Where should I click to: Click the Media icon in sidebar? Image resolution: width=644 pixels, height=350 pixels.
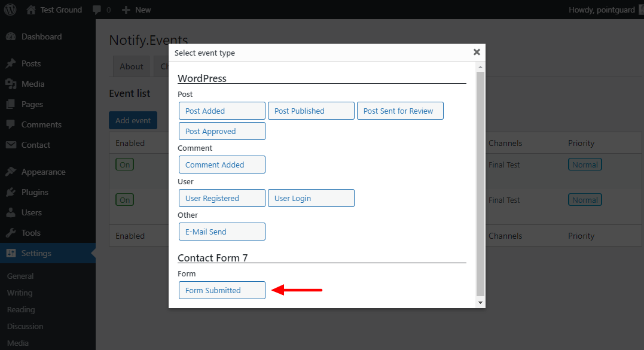tap(11, 84)
